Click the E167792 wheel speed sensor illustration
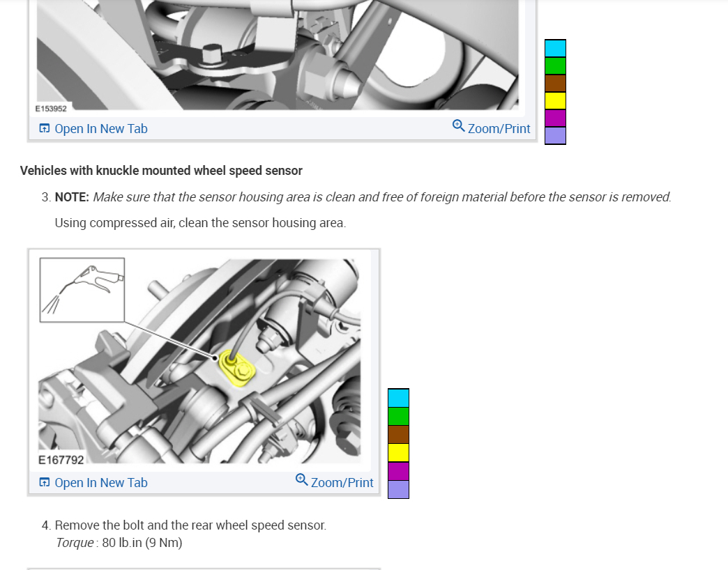 [199, 361]
